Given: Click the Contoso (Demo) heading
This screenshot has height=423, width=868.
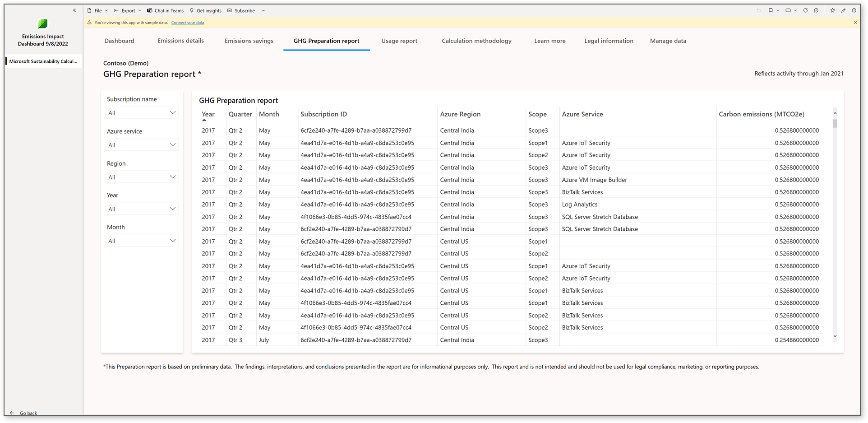Looking at the screenshot, I should (126, 63).
